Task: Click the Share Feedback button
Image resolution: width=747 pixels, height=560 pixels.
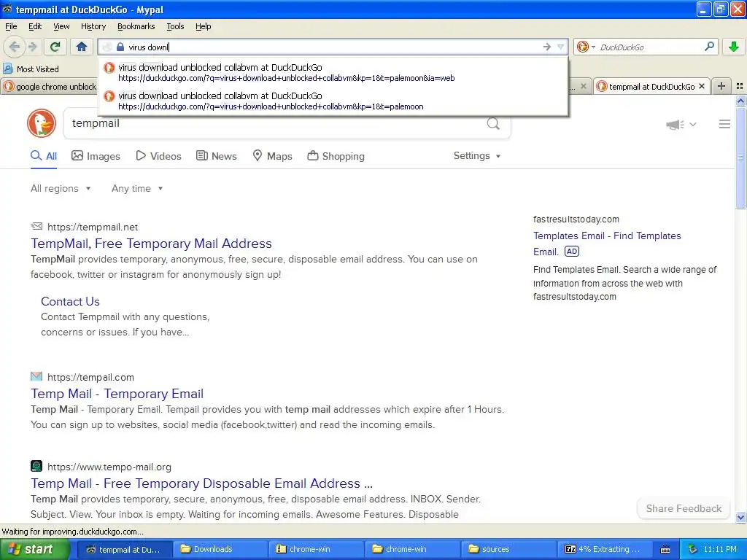Action: tap(684, 508)
